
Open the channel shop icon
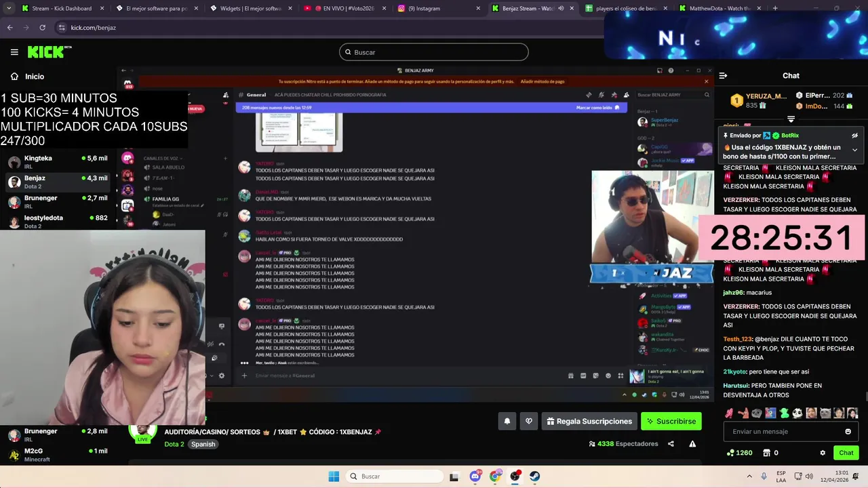pyautogui.click(x=766, y=453)
